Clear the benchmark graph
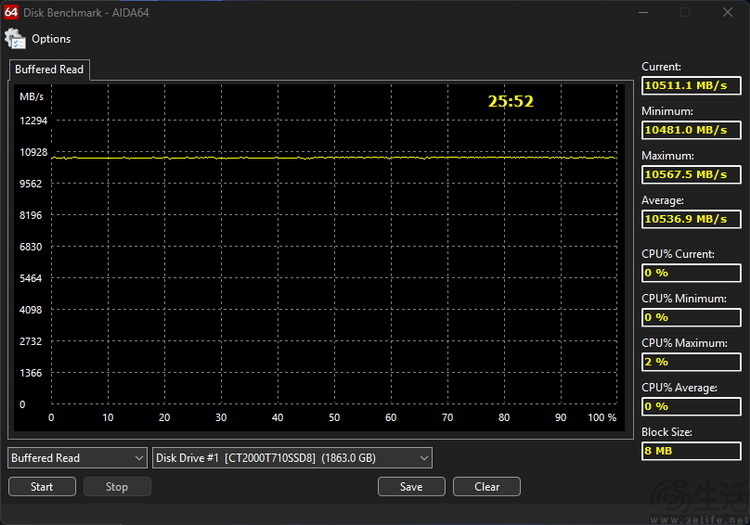Image resolution: width=750 pixels, height=525 pixels. point(487,487)
